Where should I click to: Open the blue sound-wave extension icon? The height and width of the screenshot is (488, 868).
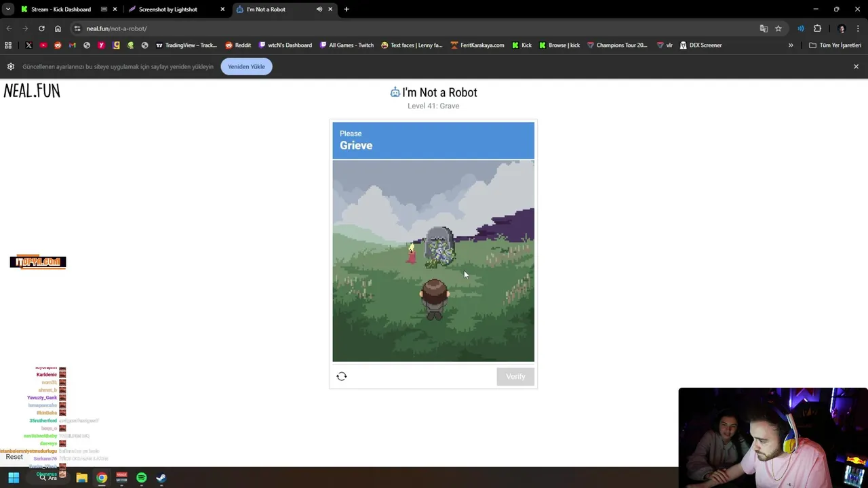(x=801, y=28)
